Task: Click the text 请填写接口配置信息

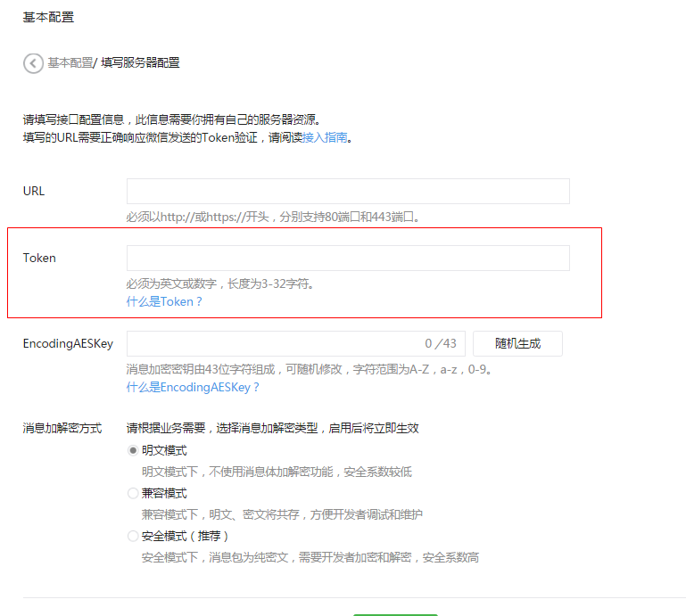Action: coord(73,119)
